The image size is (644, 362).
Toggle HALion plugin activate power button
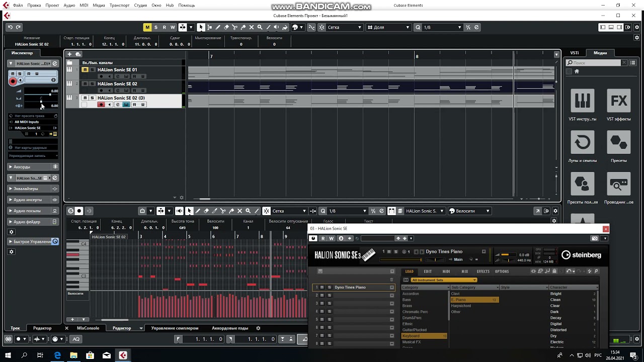click(313, 238)
